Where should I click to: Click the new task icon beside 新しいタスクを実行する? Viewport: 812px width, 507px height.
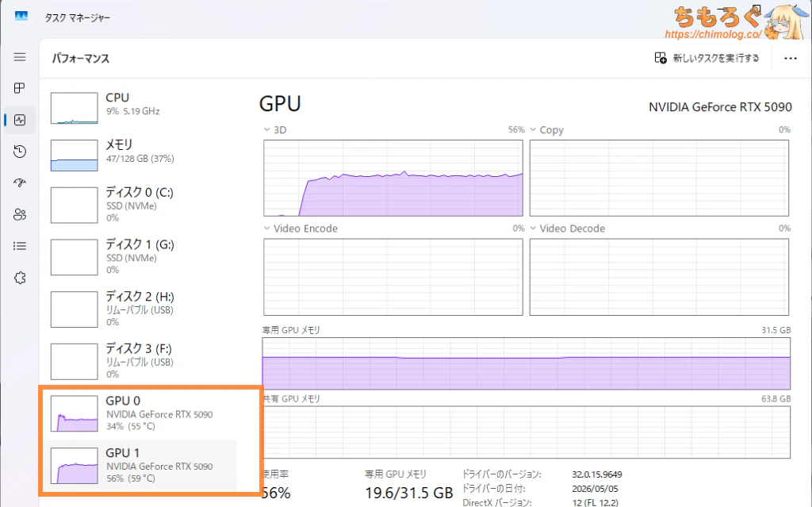(x=661, y=58)
